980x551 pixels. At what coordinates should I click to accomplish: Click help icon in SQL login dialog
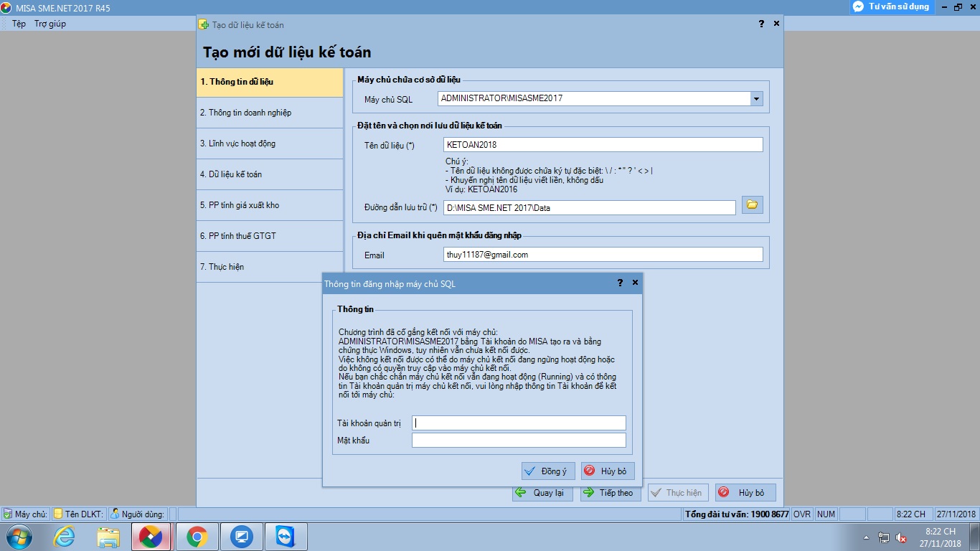click(621, 283)
